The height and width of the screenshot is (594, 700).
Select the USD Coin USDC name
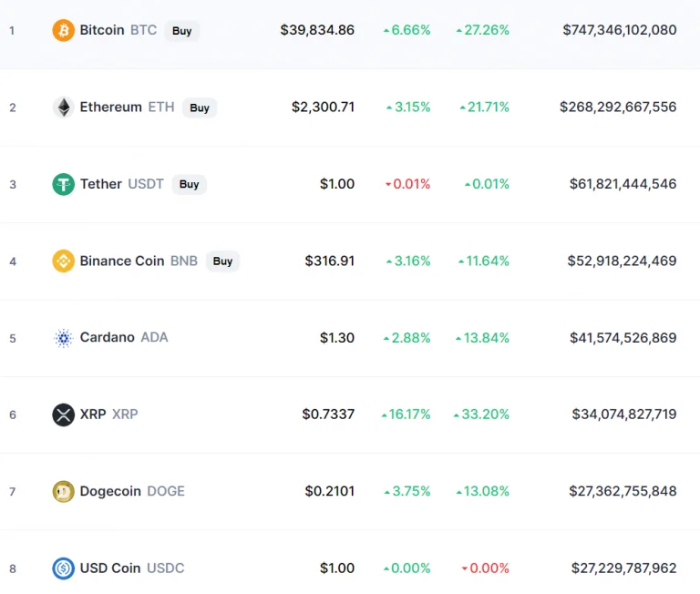click(131, 568)
